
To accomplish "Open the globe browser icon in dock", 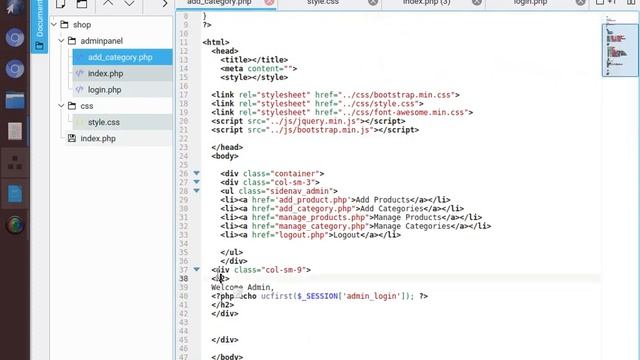I will click(x=15, y=225).
